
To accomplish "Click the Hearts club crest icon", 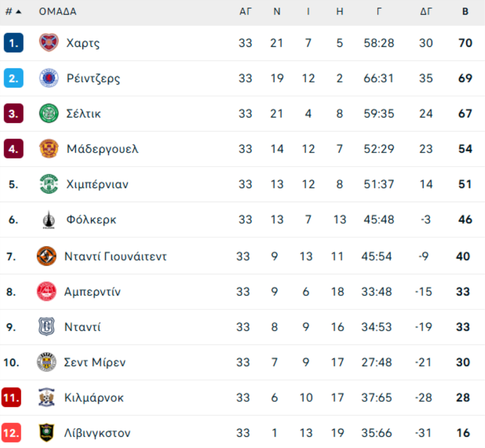I will pyautogui.click(x=48, y=43).
